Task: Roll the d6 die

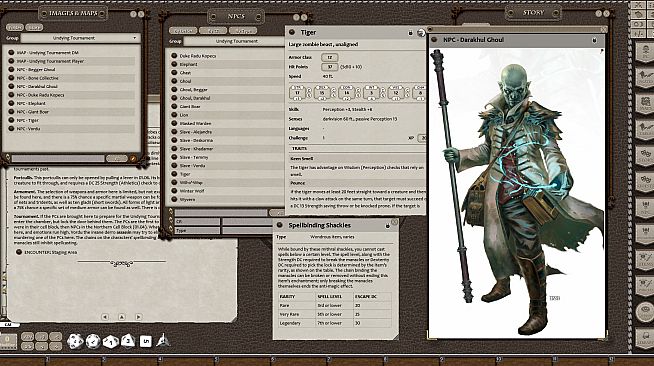Action: tap(146, 341)
